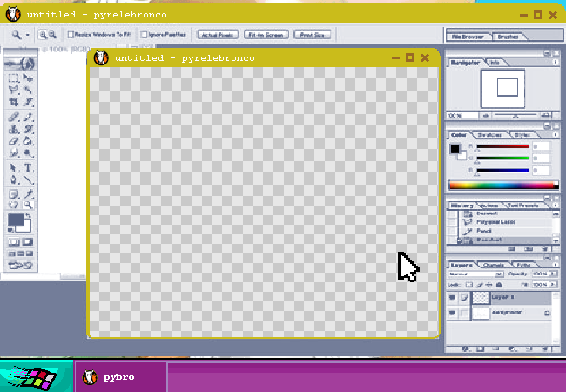Screen dimensions: 566x392
Task: Hide the Background layer eye icon
Action: [452, 313]
